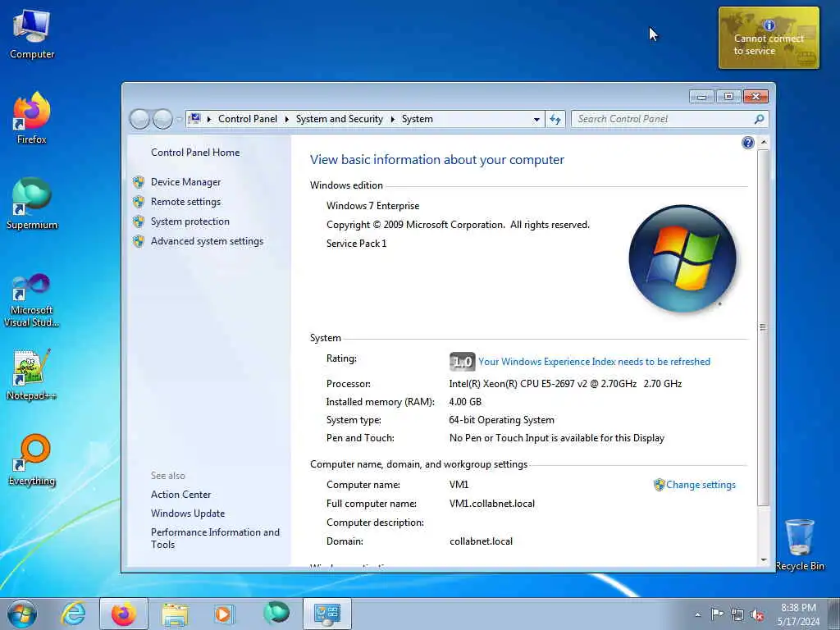Show hidden tray icons arrow
840x630 pixels.
point(697,614)
